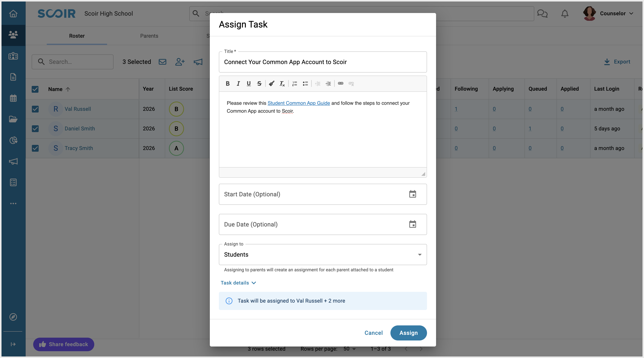Apply Strikethrough formatting in the editor
The width and height of the screenshot is (644, 358).
click(259, 83)
